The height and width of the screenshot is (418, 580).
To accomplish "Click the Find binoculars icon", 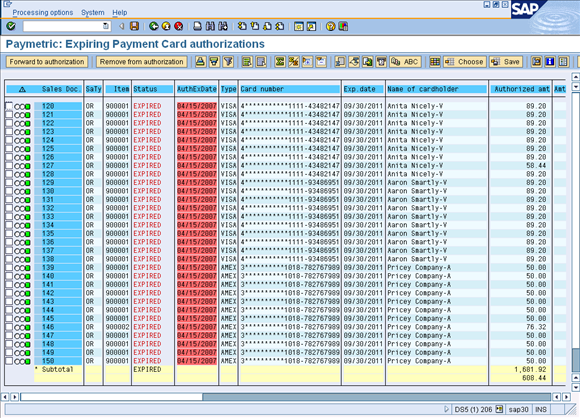I will tap(210, 26).
